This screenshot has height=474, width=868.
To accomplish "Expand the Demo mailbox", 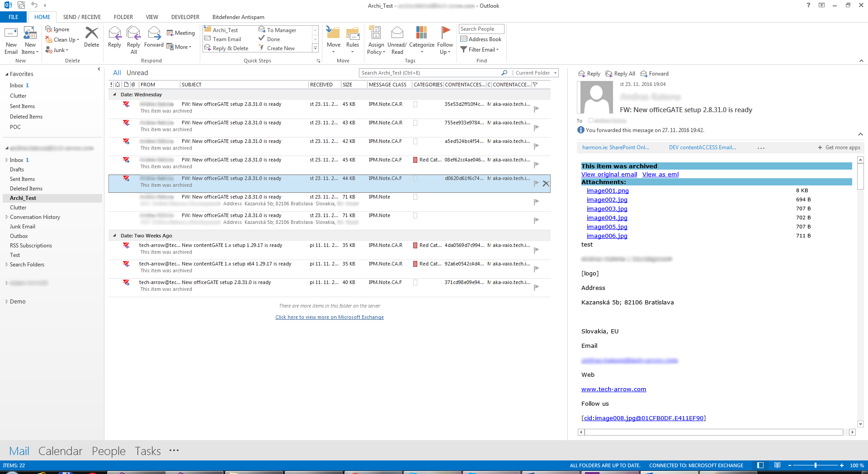I will (7, 302).
